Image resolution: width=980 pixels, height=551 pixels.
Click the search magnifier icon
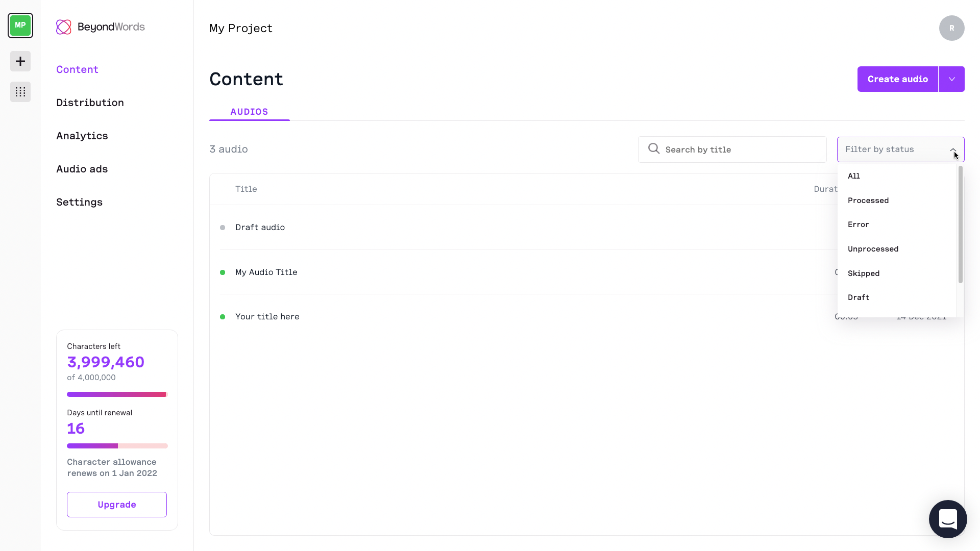tap(654, 149)
